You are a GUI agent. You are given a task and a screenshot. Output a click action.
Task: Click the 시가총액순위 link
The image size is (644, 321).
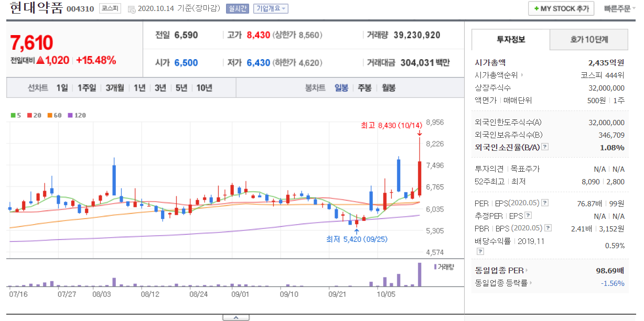pos(497,75)
